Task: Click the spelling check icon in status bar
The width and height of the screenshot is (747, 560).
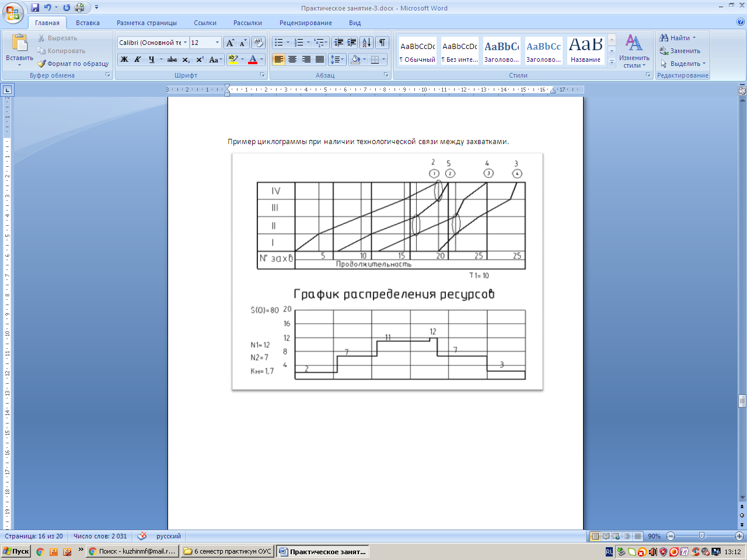Action: (x=142, y=536)
